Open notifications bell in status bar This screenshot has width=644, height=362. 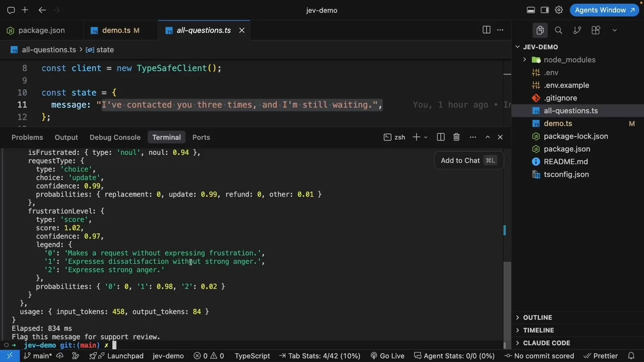(631, 356)
